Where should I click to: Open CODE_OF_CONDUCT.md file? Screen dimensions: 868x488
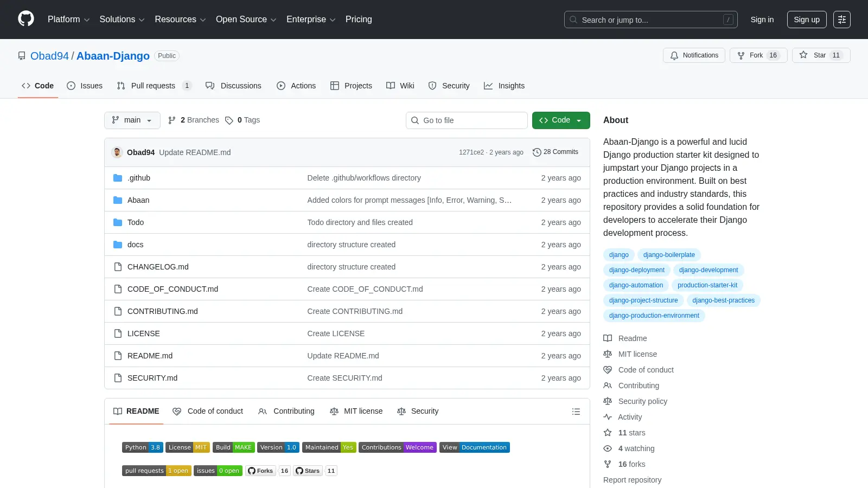173,289
